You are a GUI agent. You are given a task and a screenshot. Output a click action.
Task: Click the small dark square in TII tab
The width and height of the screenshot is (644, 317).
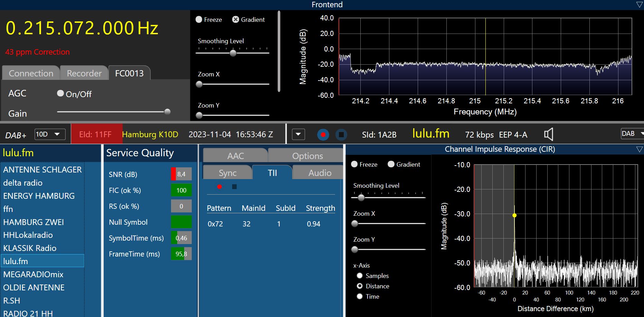pyautogui.click(x=234, y=187)
